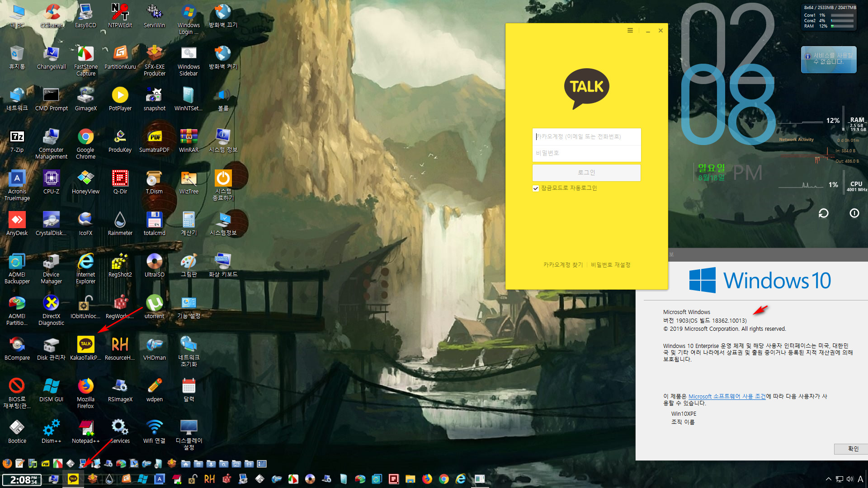Launch NTPWEdit from the desktop

120,16
